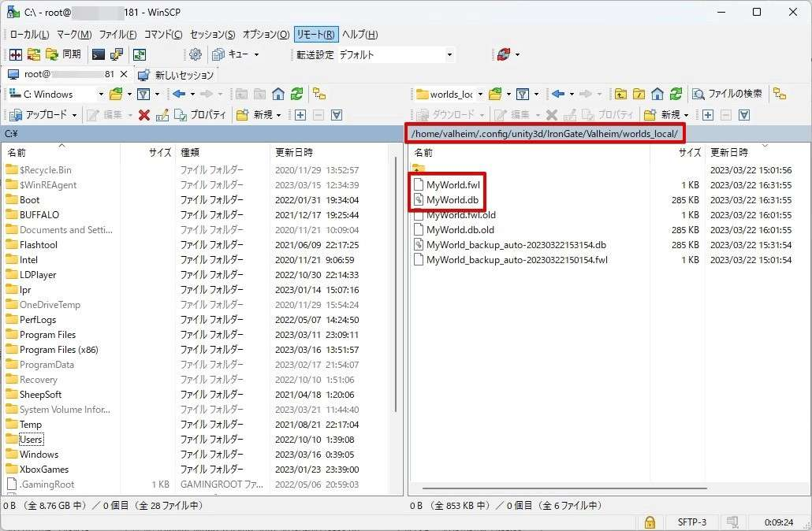Screen dimensions: 812x531
Task: Click the キュー queue button
Action: pos(230,54)
